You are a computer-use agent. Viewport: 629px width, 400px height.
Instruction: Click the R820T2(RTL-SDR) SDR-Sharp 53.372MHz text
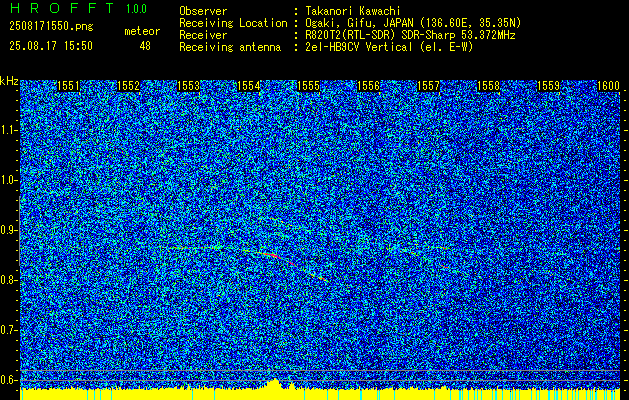click(410, 35)
